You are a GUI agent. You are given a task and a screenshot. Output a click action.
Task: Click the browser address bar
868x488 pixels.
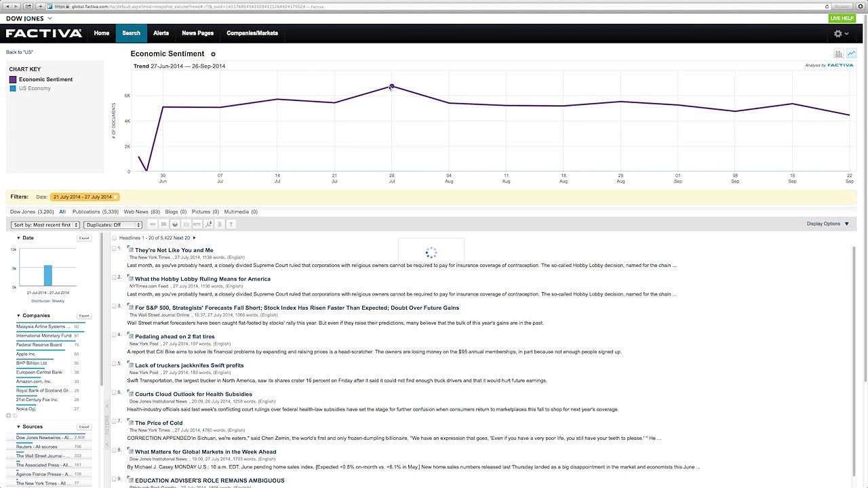pos(441,6)
